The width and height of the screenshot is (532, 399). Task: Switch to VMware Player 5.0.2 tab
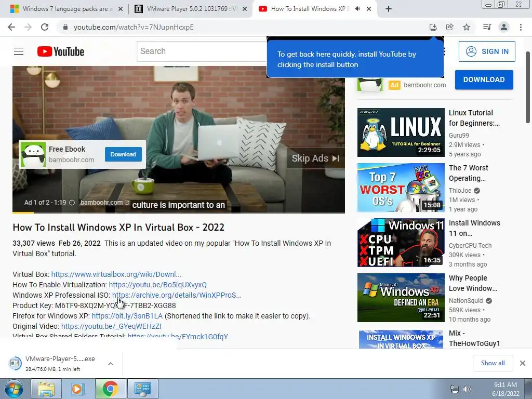(x=190, y=9)
